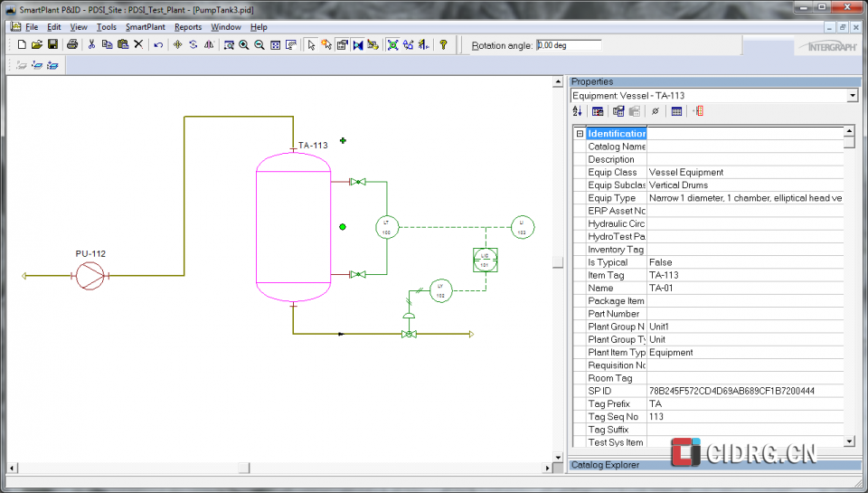Click the Equip Class value Vessel Equipment
Screen dimensions: 868x493
[x=686, y=172]
